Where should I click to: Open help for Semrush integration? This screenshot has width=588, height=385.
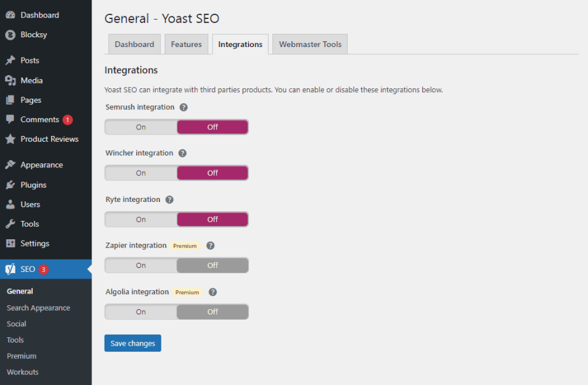[184, 107]
